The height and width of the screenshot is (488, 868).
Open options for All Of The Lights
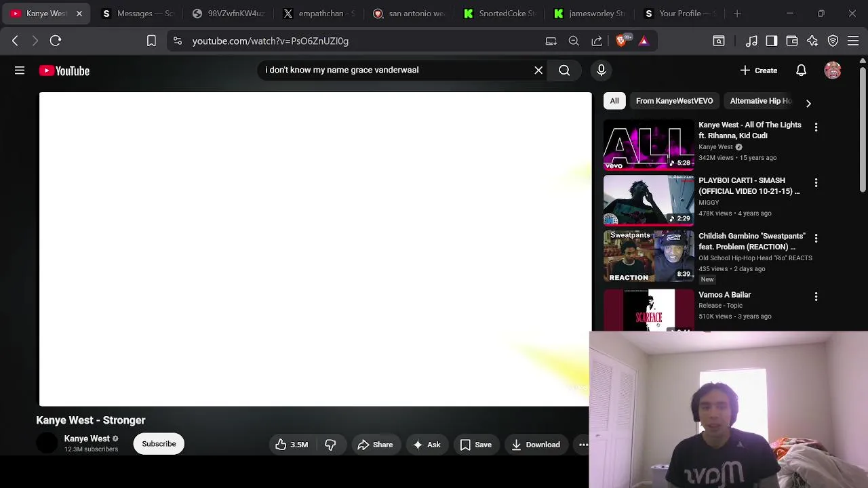click(816, 127)
